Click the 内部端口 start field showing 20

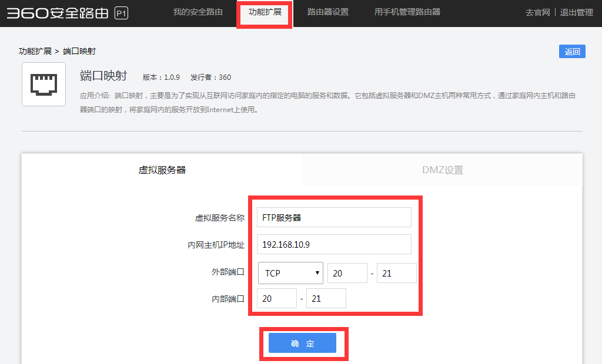[x=277, y=298]
